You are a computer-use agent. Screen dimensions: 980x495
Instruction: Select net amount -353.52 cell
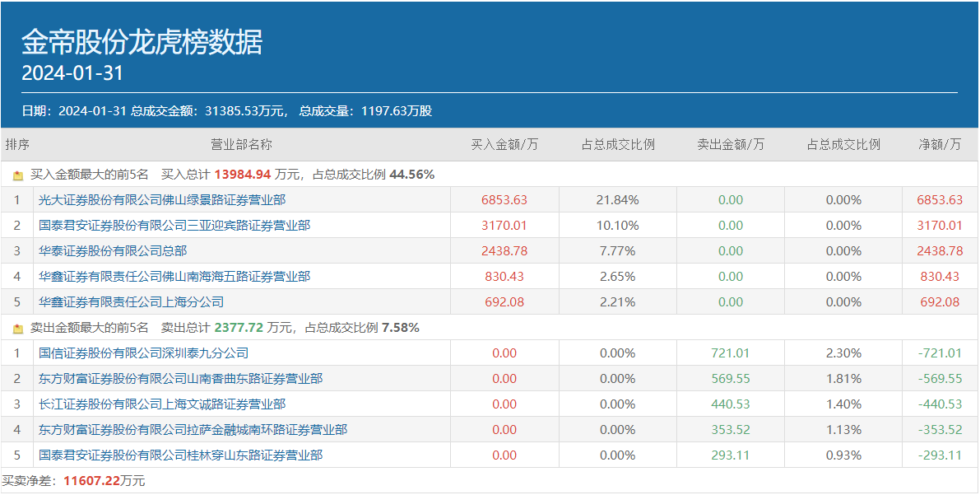(x=940, y=430)
